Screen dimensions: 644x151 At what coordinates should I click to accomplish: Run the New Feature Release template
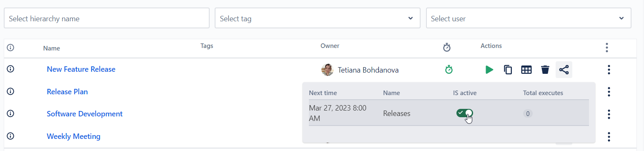pos(489,70)
